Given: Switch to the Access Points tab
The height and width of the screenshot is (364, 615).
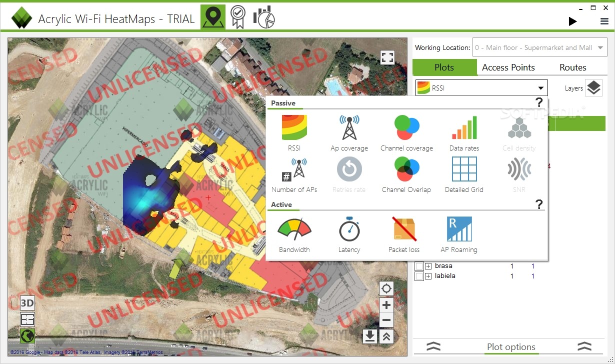Looking at the screenshot, I should (508, 67).
